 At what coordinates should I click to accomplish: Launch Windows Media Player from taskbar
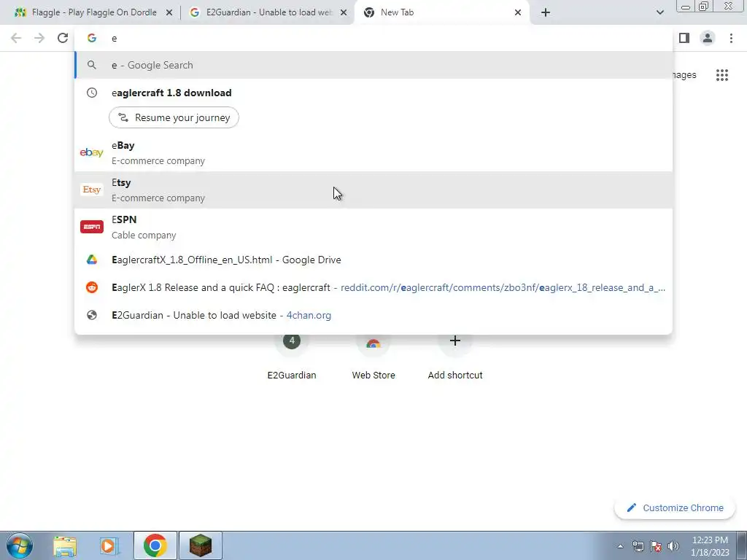[x=109, y=545]
